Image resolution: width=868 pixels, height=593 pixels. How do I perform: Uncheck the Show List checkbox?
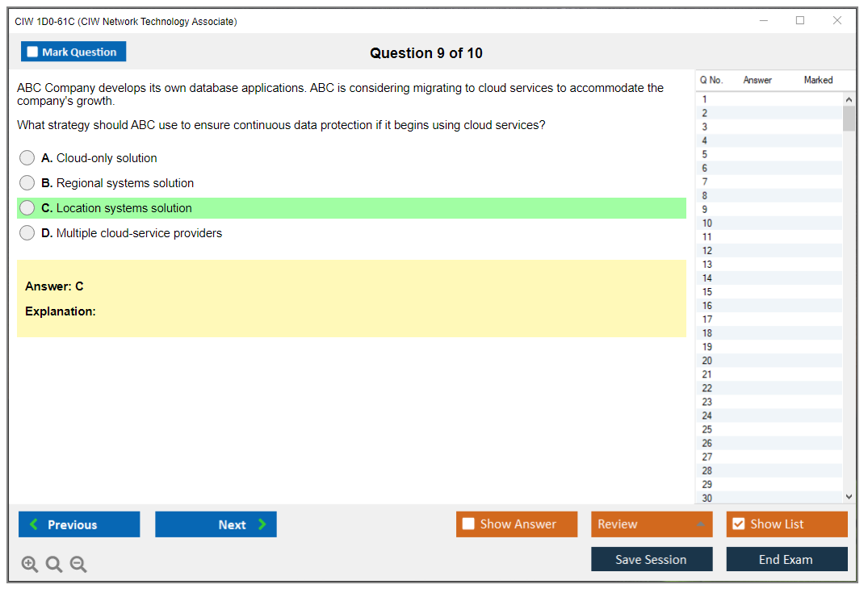tap(738, 524)
